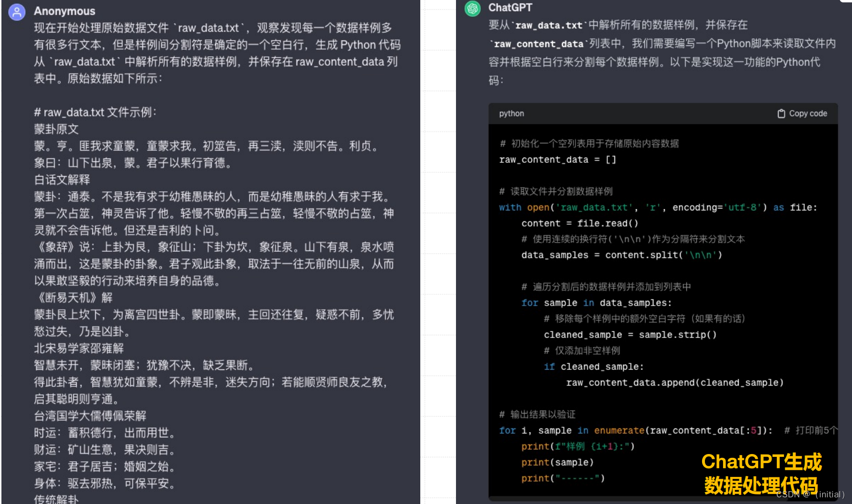The height and width of the screenshot is (504, 852).
Task: Click code line 'data_samples = content.split'
Action: pyautogui.click(x=622, y=255)
